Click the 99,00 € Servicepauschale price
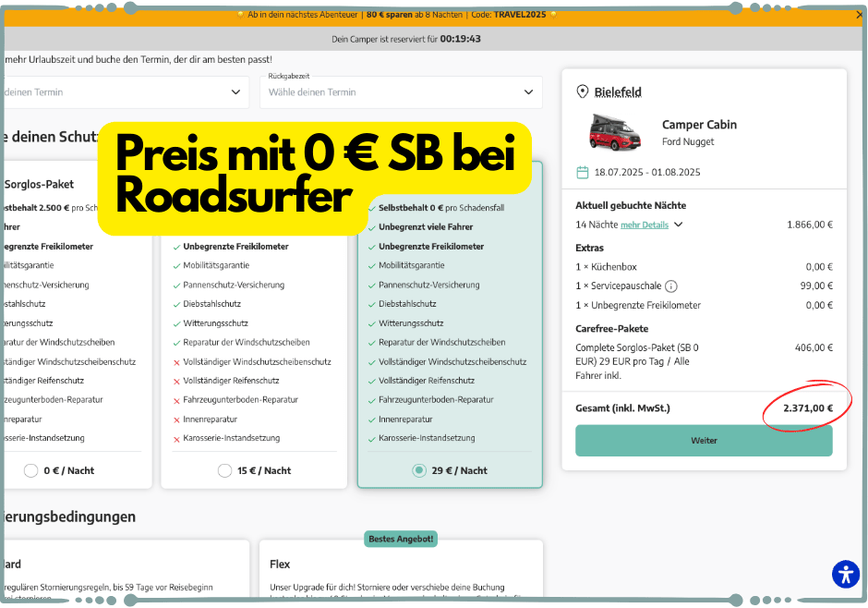The image size is (868, 608). click(816, 286)
